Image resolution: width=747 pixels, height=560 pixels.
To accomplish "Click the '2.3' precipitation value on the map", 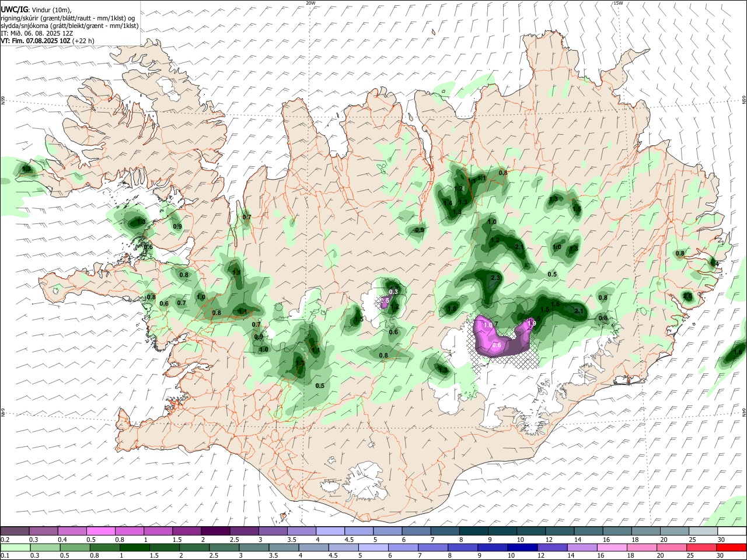I will (x=495, y=278).
